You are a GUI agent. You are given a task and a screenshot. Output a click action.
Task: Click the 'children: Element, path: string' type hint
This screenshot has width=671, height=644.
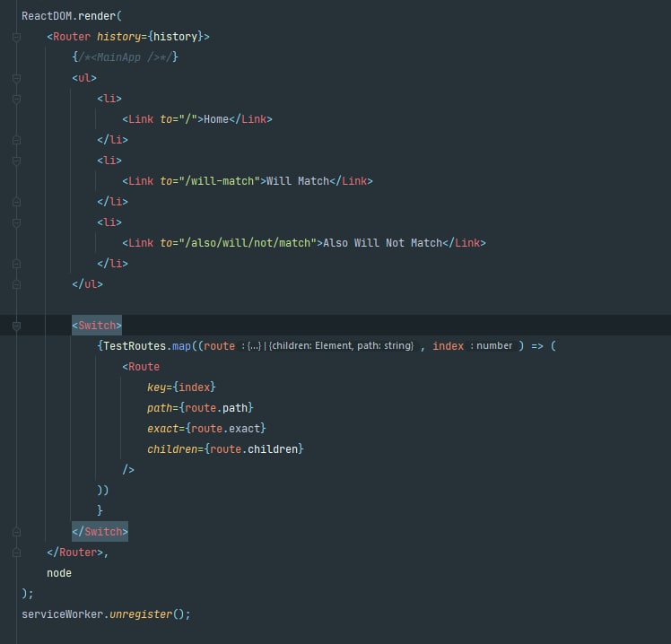coord(342,345)
